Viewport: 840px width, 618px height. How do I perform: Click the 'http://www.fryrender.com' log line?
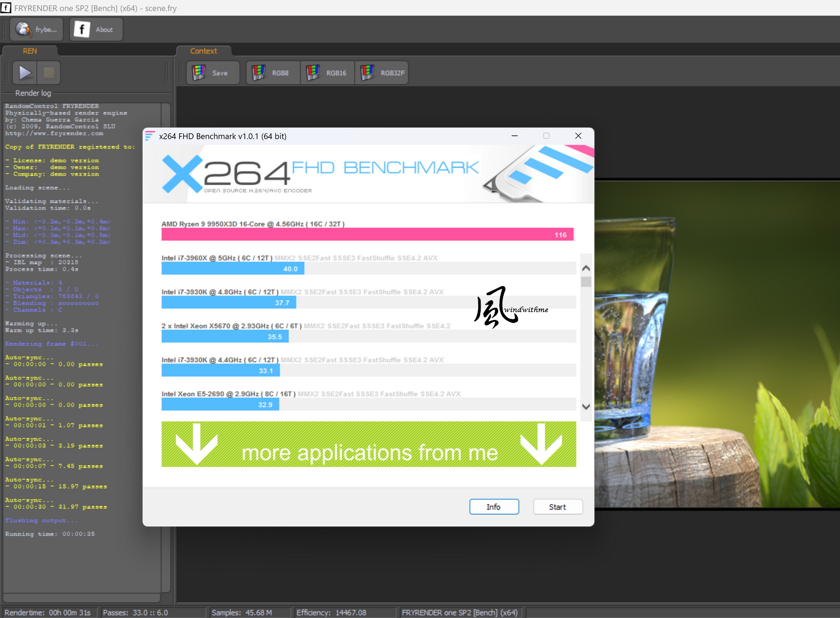(54, 133)
